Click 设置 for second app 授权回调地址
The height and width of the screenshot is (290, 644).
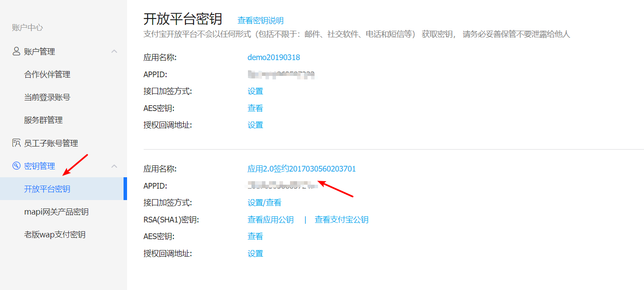255,254
